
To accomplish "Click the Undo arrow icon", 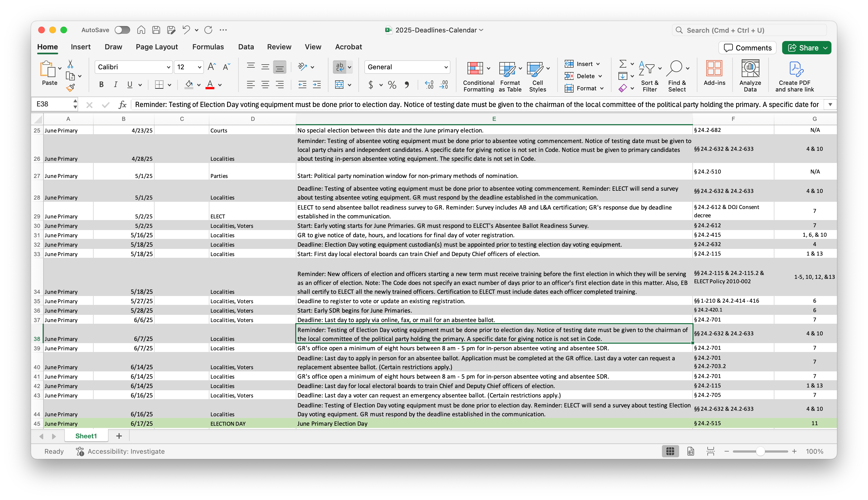I will 186,30.
